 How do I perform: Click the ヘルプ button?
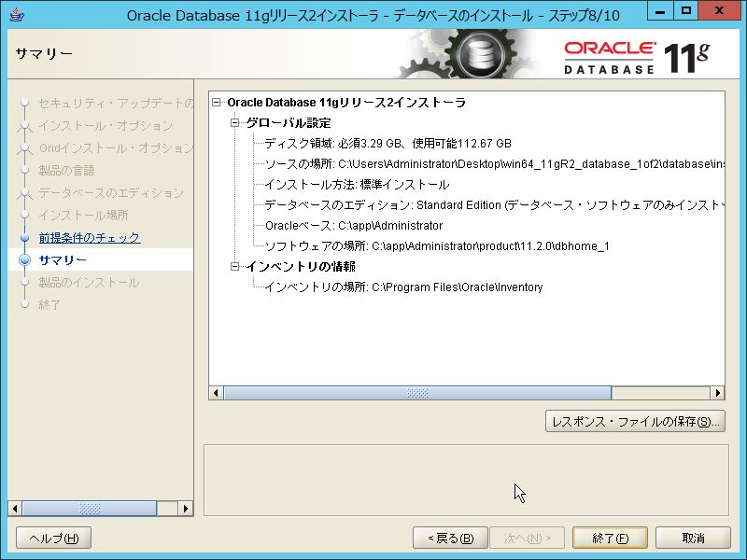pos(54,539)
